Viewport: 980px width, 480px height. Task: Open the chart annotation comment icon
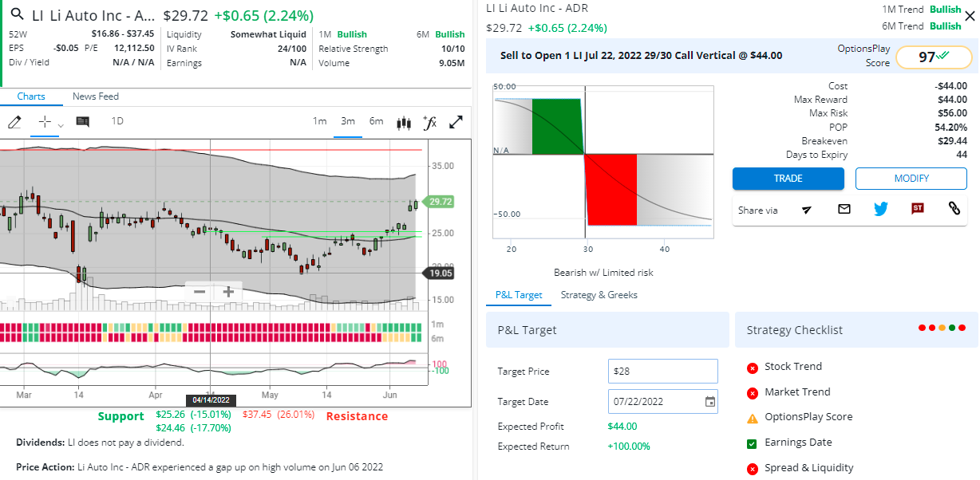click(x=83, y=122)
